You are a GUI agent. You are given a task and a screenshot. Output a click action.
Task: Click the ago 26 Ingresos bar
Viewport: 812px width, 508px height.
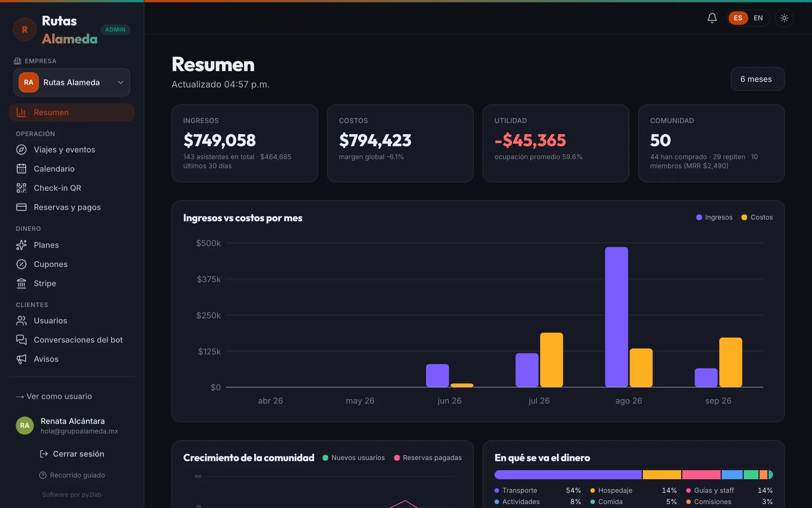pos(616,317)
